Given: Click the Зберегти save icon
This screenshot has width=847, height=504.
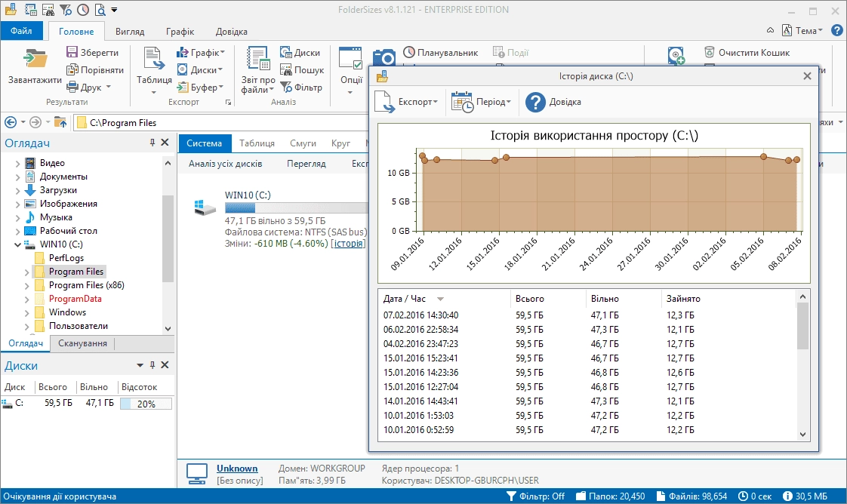Looking at the screenshot, I should (72, 52).
